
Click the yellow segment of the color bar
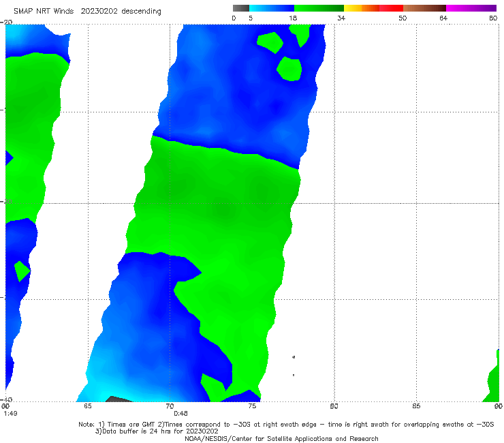(x=353, y=8)
